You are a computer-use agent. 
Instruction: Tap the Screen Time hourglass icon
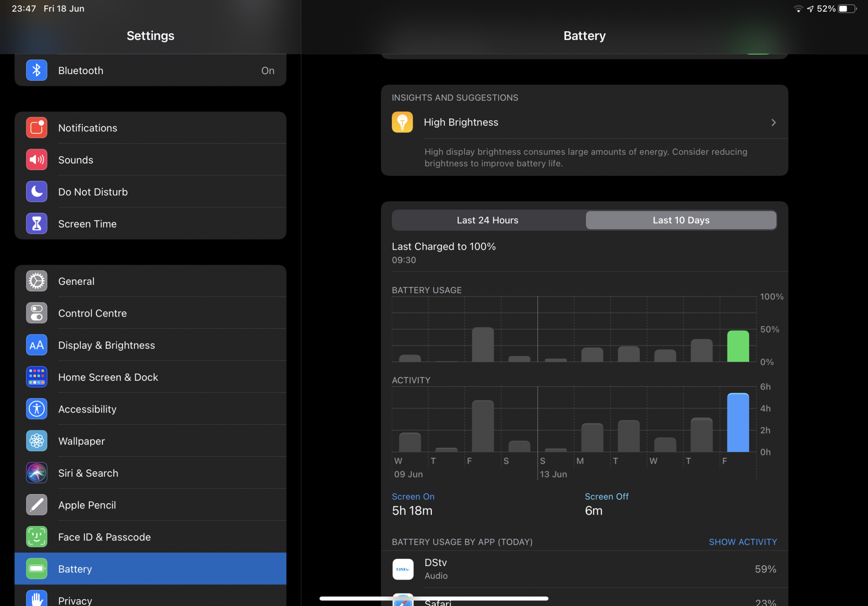(36, 224)
